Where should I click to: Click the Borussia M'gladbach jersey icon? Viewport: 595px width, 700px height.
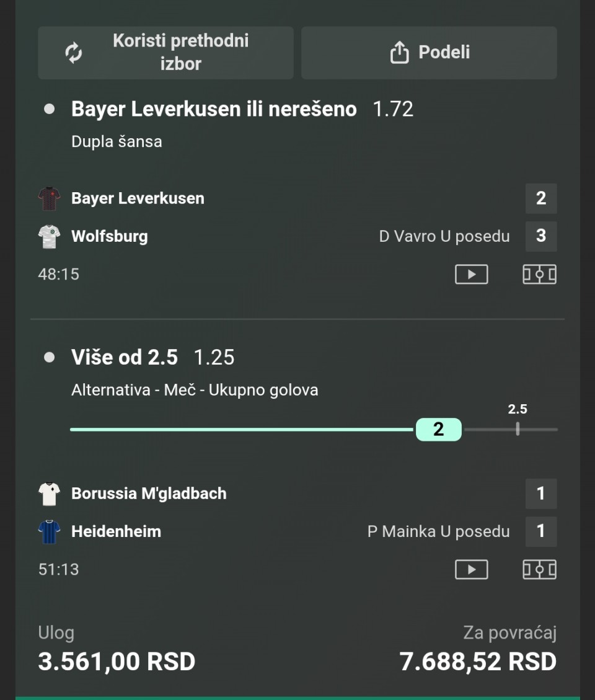49,494
